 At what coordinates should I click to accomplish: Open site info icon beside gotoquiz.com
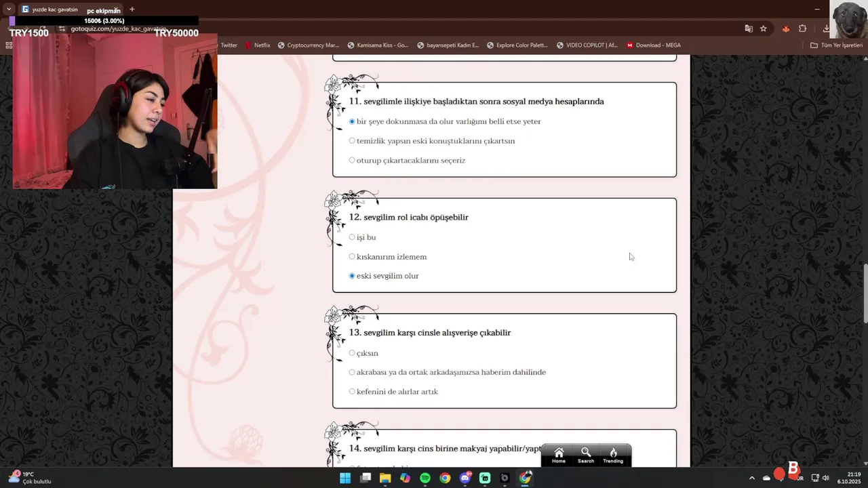pos(62,29)
